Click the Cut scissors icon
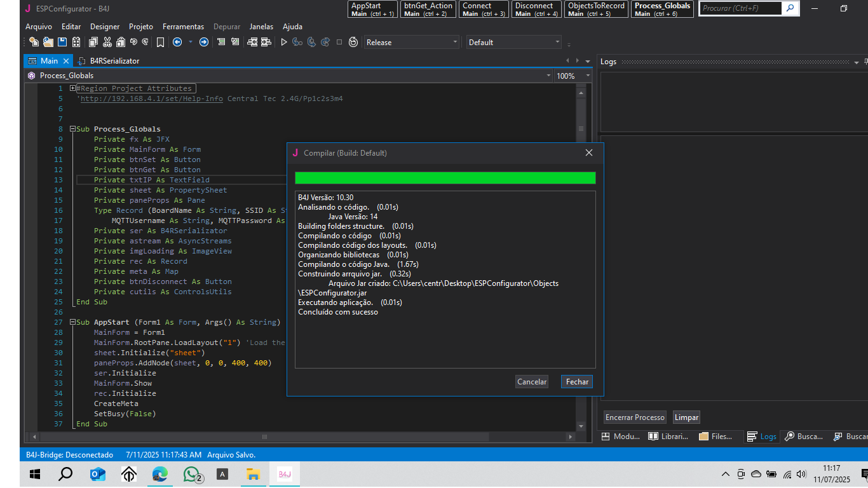The width and height of the screenshot is (868, 488). pyautogui.click(x=107, y=42)
